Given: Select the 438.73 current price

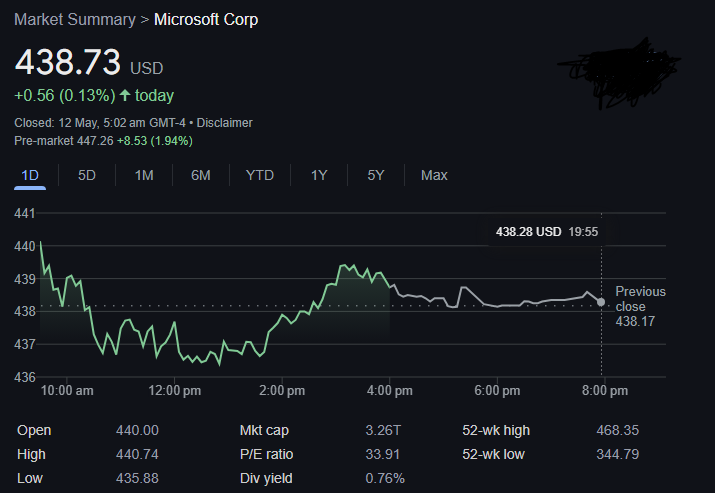Looking at the screenshot, I should coord(67,62).
